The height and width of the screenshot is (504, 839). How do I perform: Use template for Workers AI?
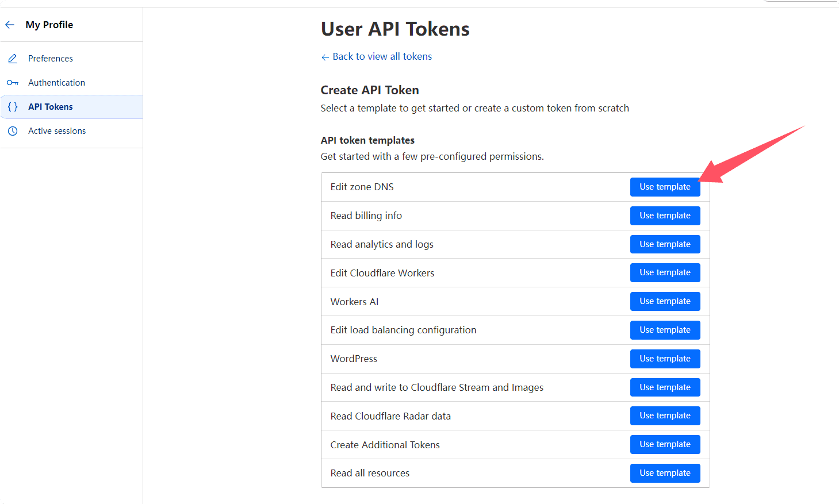[x=665, y=301]
